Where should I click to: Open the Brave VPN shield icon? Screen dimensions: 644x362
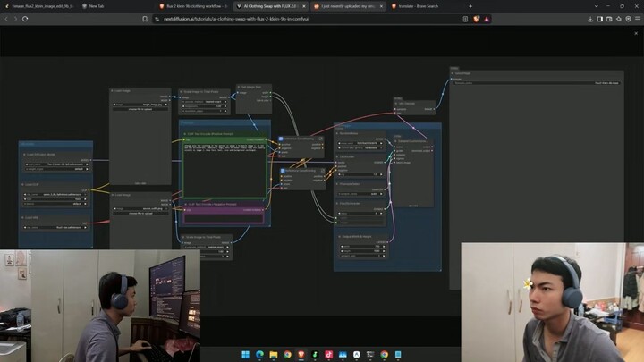tap(628, 19)
